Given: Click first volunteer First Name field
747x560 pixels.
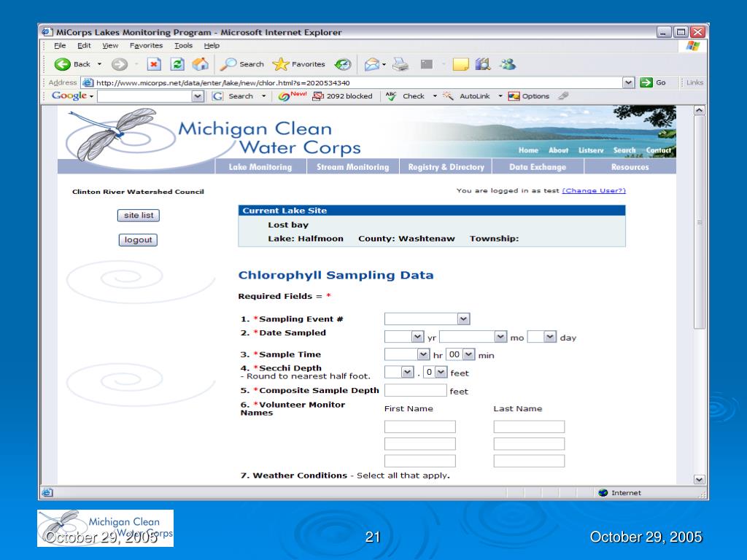Looking at the screenshot, I should tap(420, 426).
